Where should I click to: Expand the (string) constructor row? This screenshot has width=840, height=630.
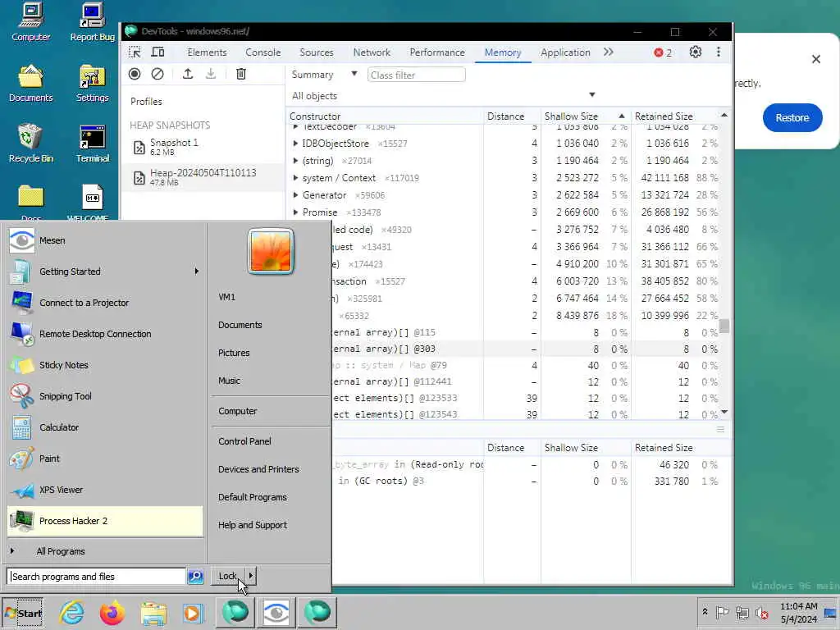click(x=295, y=161)
